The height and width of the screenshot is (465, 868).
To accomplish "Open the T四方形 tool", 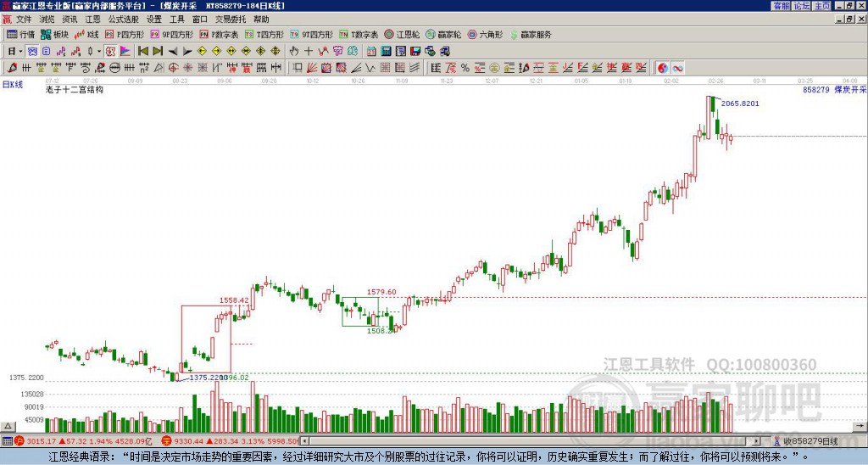I will pos(264,34).
